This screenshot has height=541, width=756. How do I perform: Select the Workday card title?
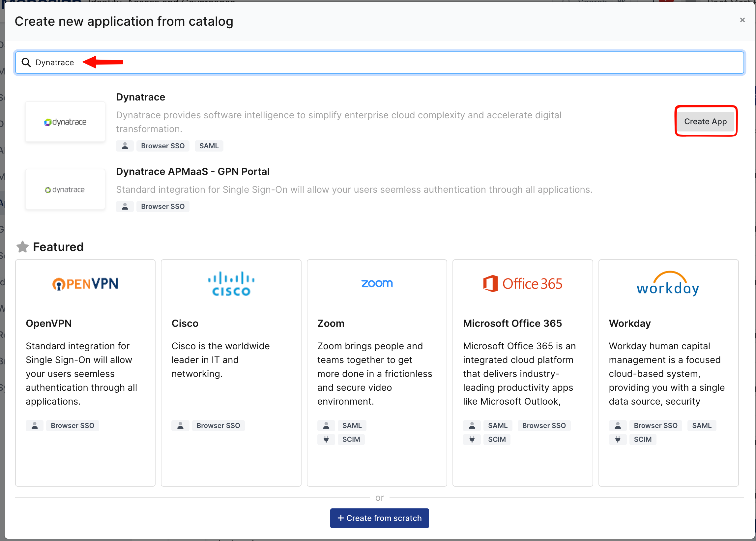point(630,323)
